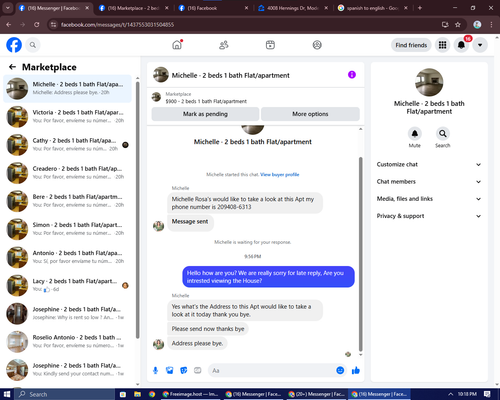Switch to the (16) Facebook tab
Image resolution: width=500 pixels, height=400 pixels.
213,8
